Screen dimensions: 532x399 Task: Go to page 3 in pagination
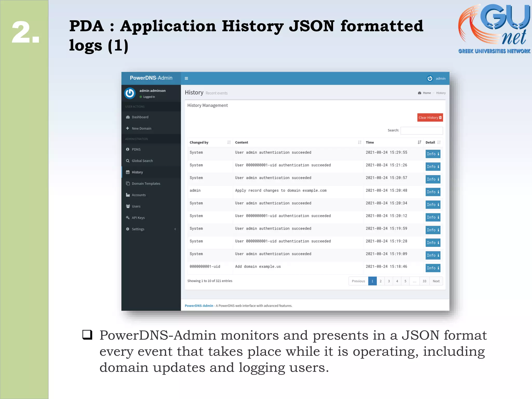[389, 281]
